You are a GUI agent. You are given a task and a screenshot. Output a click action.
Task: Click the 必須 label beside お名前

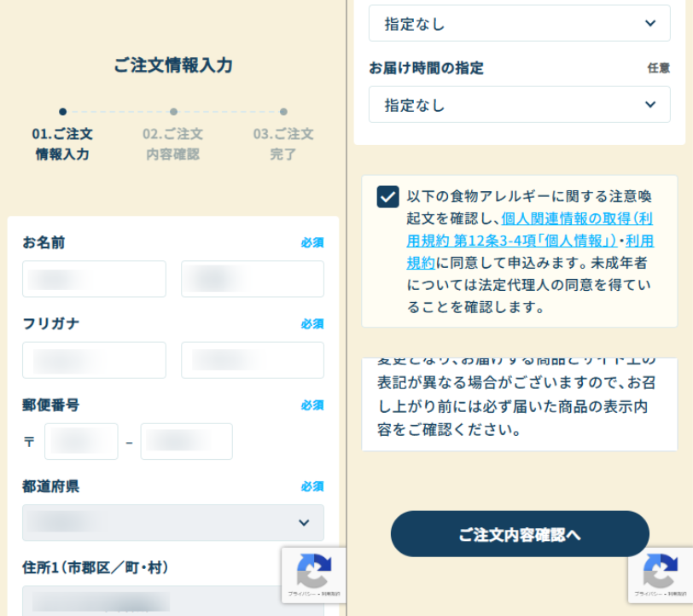[312, 242]
